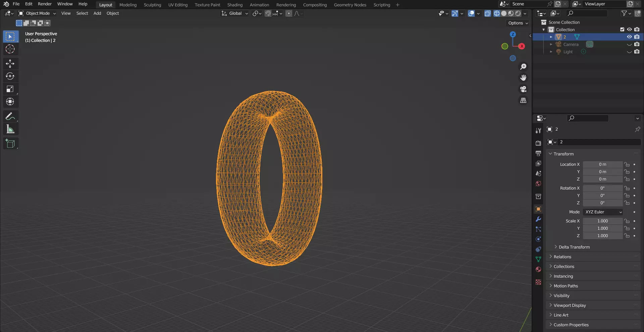
Task: Toggle Location X lock
Action: [627, 164]
